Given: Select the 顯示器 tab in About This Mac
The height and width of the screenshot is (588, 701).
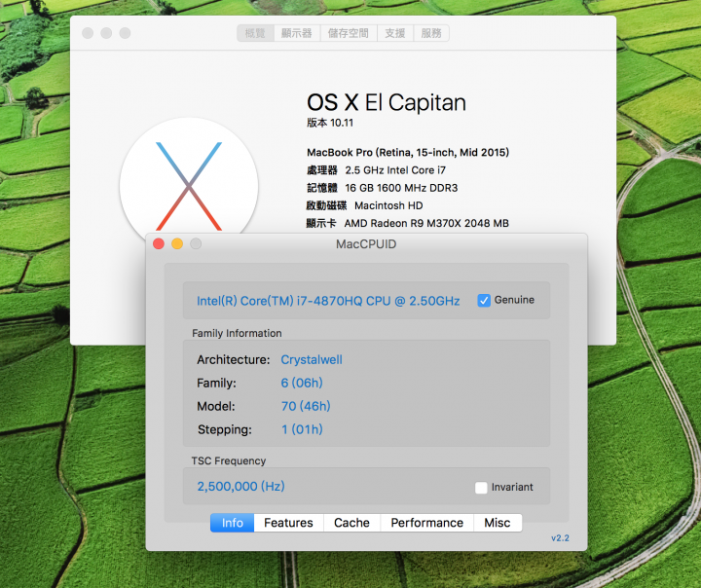Looking at the screenshot, I should [x=297, y=33].
